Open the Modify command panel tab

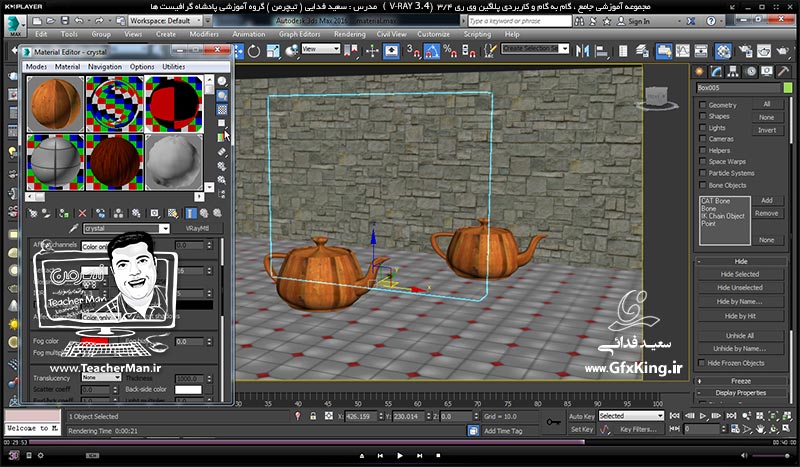point(716,72)
